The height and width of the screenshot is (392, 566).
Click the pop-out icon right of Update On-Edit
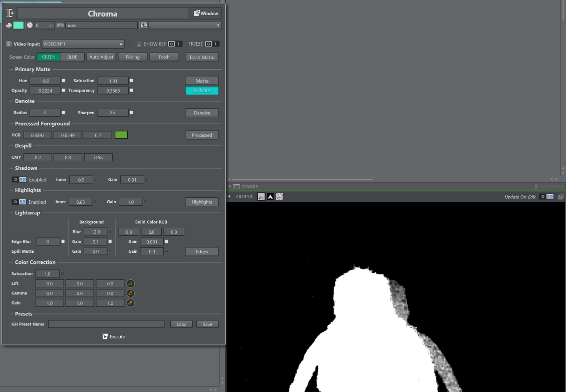pos(561,197)
